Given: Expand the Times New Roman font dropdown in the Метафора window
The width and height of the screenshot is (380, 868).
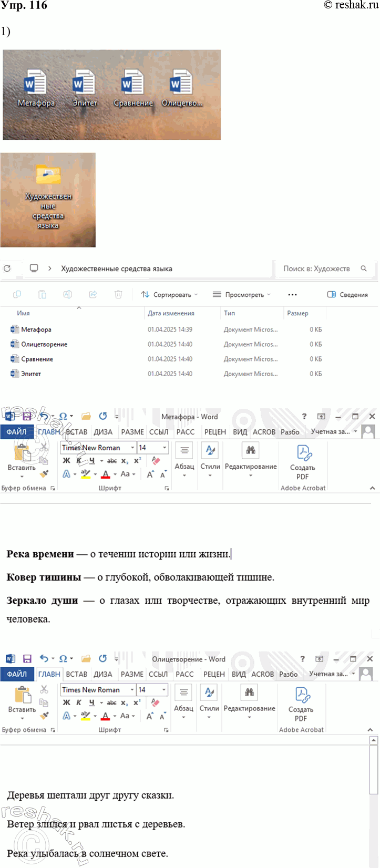Looking at the screenshot, I should coord(131,448).
